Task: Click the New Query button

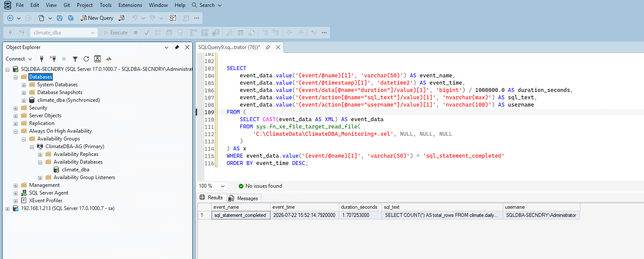Action: [x=97, y=18]
